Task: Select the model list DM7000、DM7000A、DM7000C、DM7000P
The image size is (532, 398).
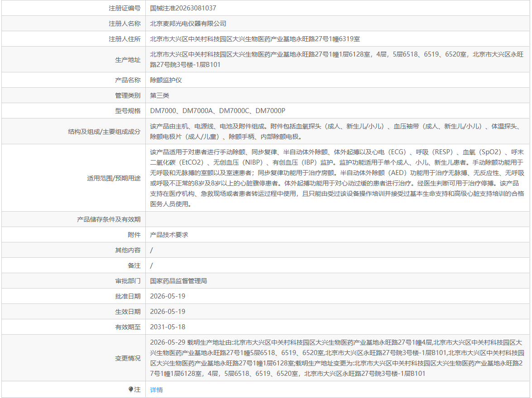Action: click(217, 111)
